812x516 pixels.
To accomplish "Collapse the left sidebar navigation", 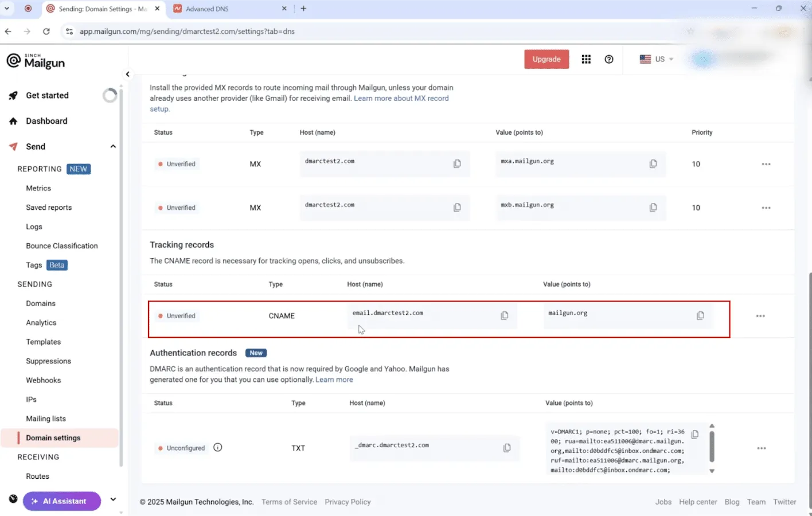I will click(x=128, y=74).
